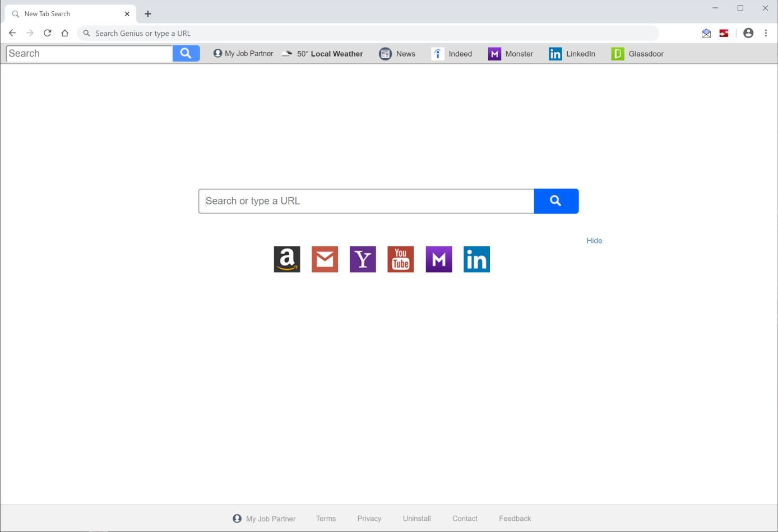The image size is (778, 532).
Task: Focus the toolbar Search input field
Action: [90, 54]
